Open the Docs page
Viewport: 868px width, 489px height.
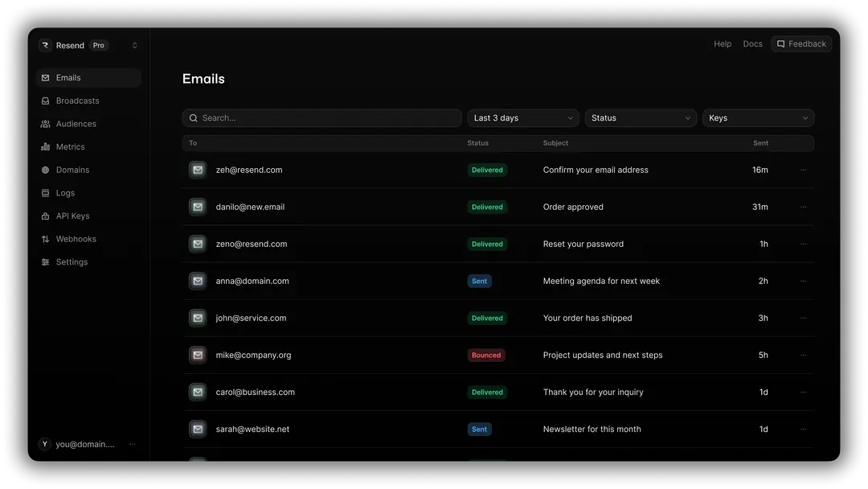pos(752,43)
